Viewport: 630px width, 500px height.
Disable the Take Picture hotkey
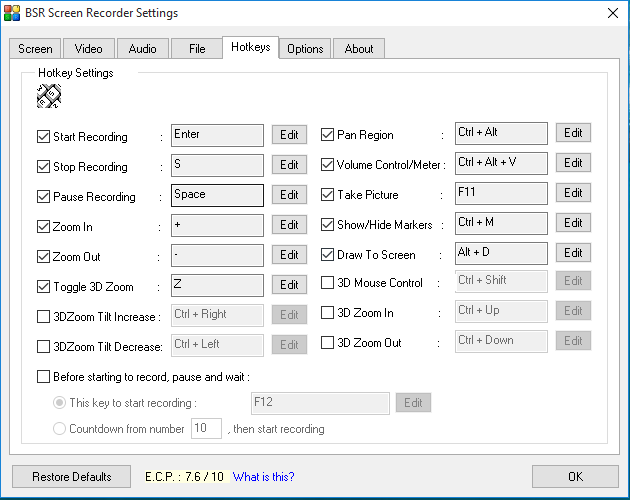click(327, 195)
